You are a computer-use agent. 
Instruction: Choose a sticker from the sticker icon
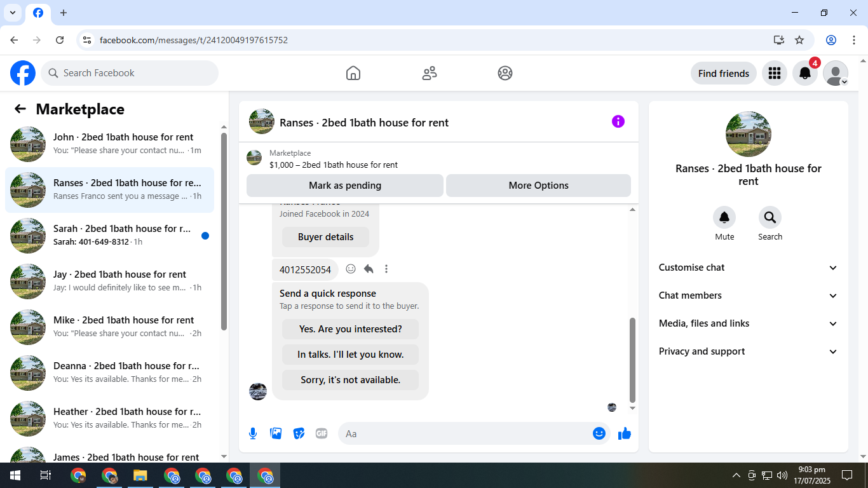[299, 433]
